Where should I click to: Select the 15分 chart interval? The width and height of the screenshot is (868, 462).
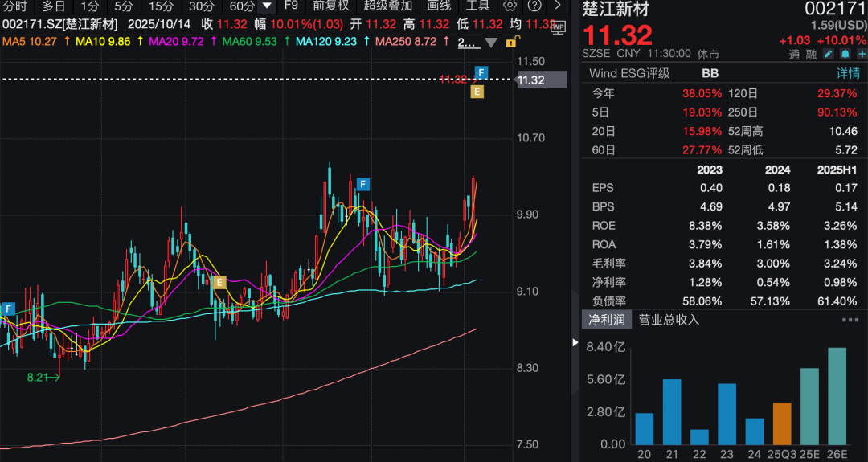click(161, 6)
